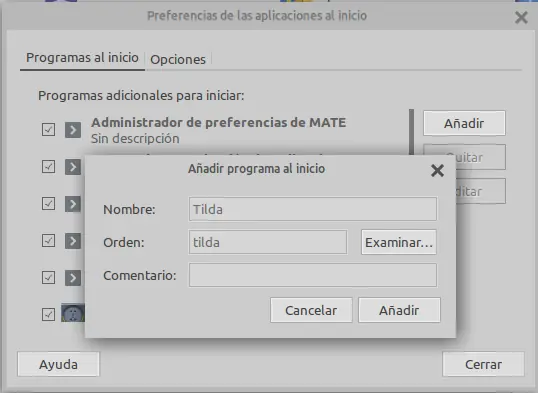538x393 pixels.
Task: Toggle the fourth program's checkbox in list
Action: pyautogui.click(x=48, y=241)
